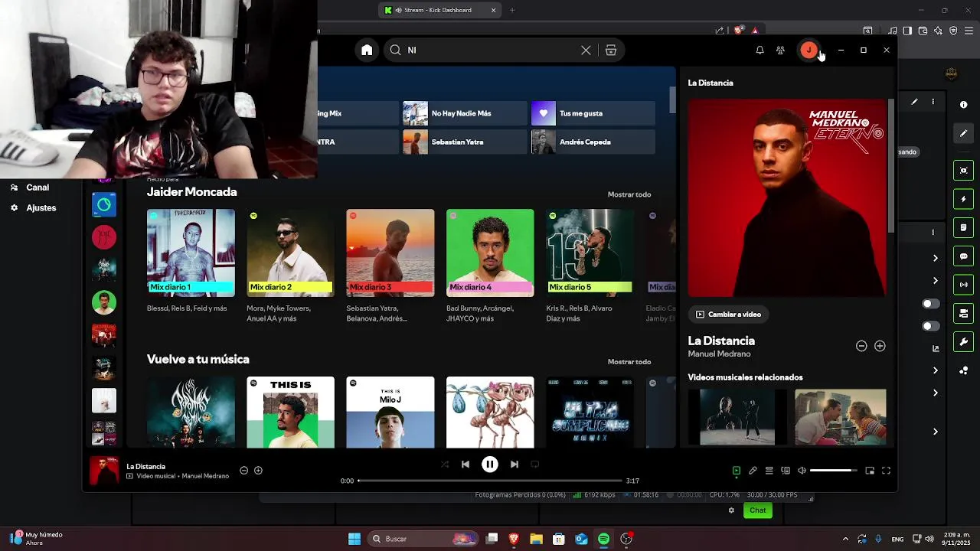Click the Spotify search field containing NI
The image size is (980, 551).
pos(490,50)
